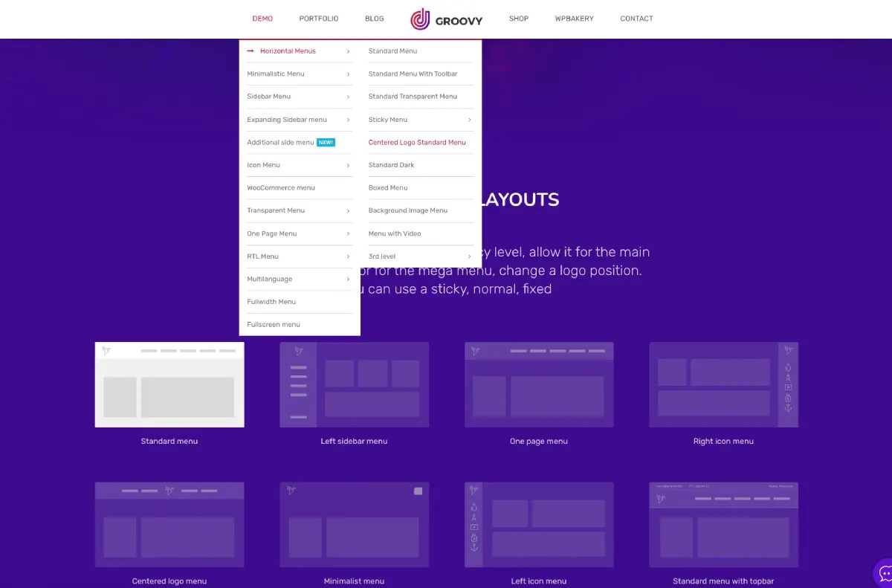Open the RTL Menu submenu chevron

tap(348, 256)
